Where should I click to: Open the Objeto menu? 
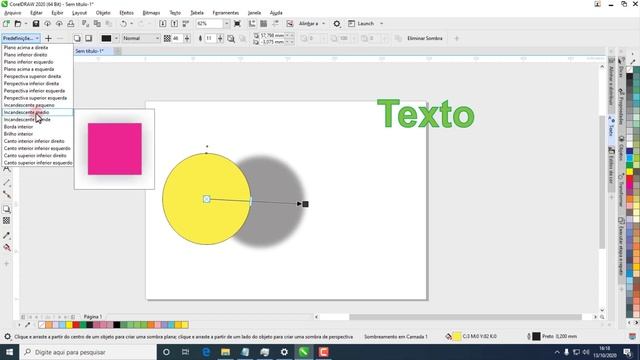coord(103,13)
